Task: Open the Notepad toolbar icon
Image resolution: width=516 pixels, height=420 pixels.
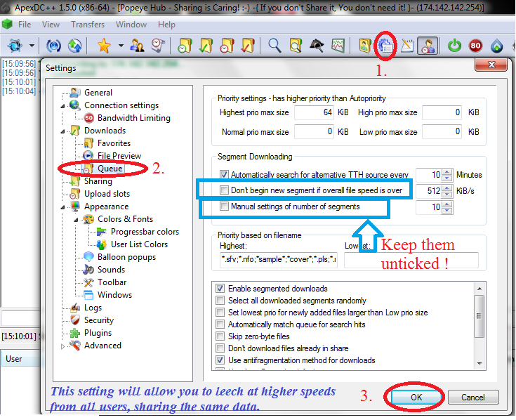Action: pyautogui.click(x=406, y=46)
